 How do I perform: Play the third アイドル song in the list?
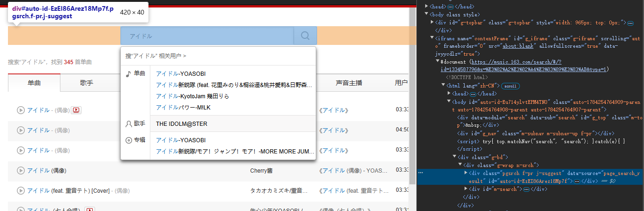[21, 150]
